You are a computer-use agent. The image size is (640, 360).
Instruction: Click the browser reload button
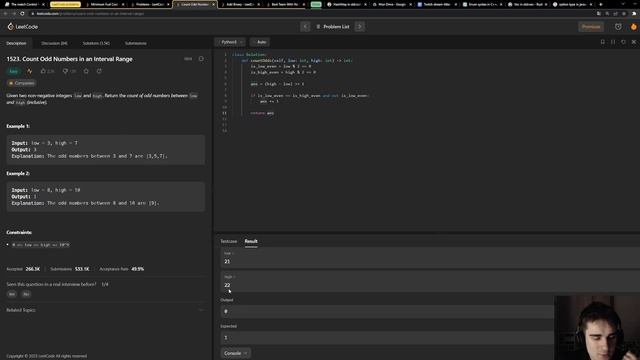[x=22, y=13]
